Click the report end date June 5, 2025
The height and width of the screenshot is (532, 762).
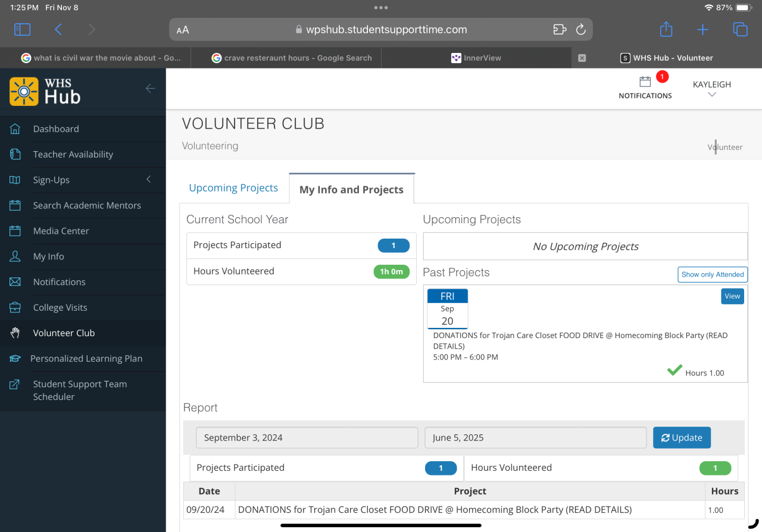pyautogui.click(x=535, y=437)
